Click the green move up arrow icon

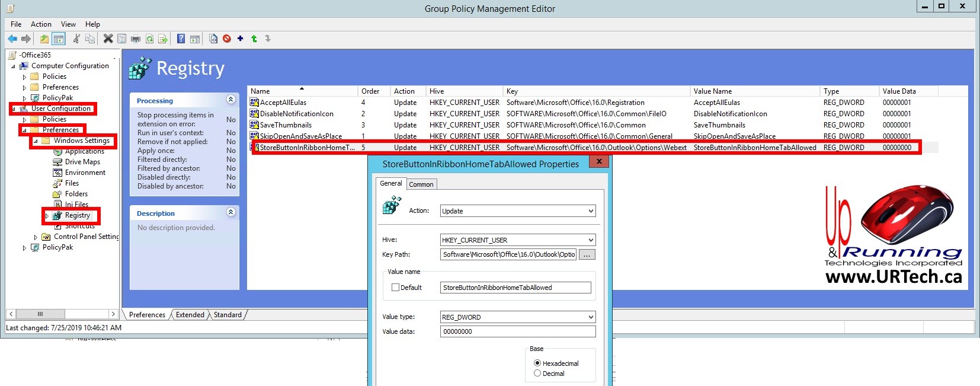click(x=254, y=39)
